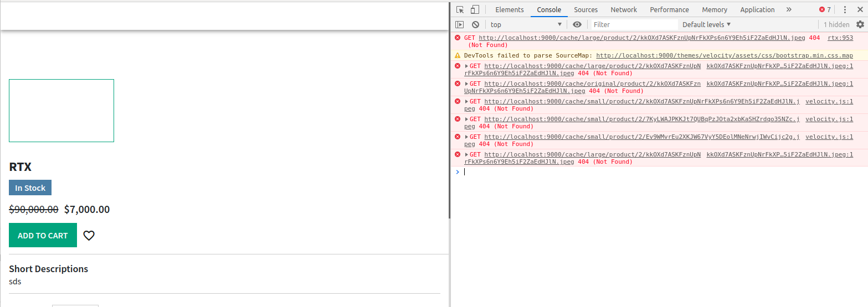Open the bootstrap.min.css.map URL link

coord(725,55)
